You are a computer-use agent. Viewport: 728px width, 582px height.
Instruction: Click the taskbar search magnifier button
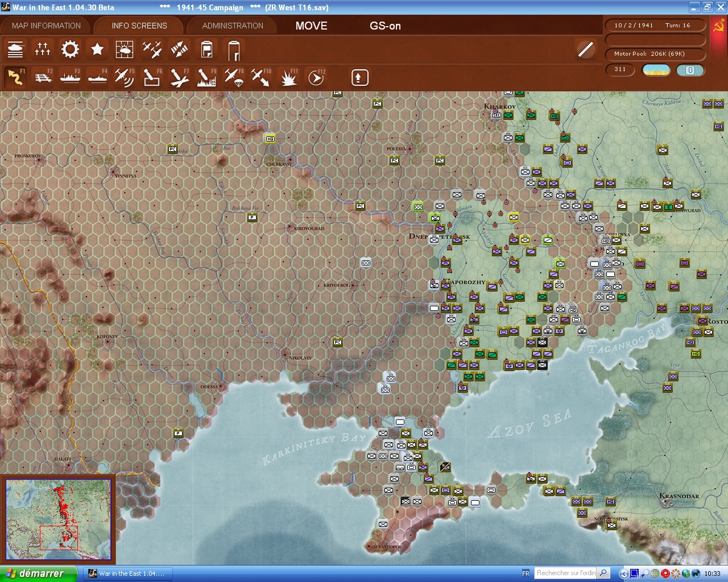(604, 573)
